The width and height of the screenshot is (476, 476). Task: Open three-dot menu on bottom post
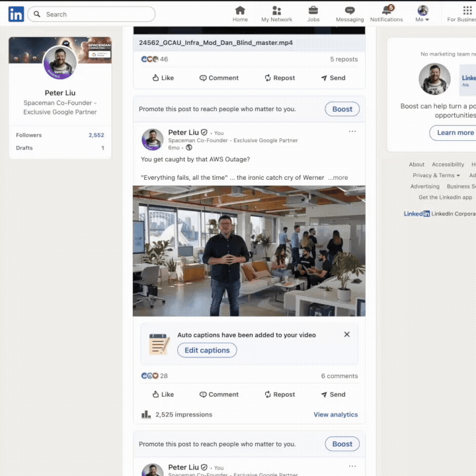pyautogui.click(x=352, y=466)
